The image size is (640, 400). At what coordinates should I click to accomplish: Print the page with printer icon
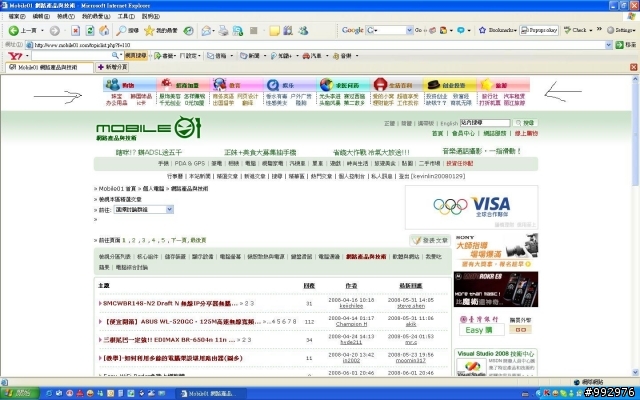point(223,31)
